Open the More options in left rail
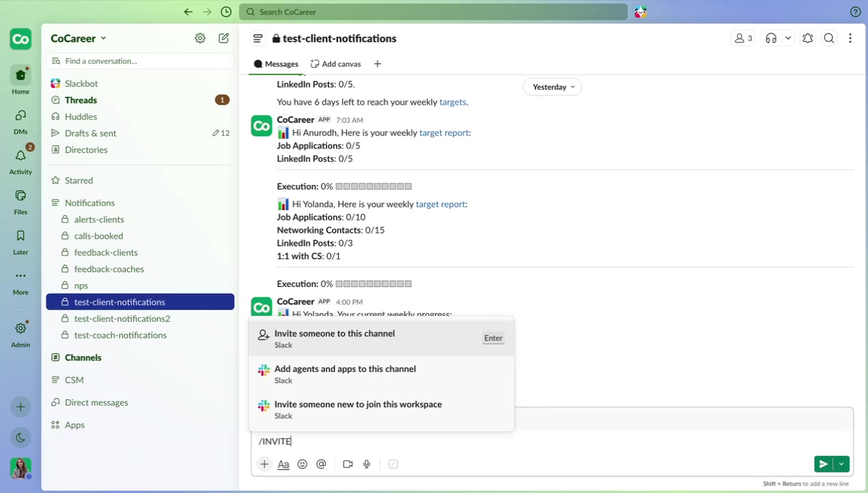This screenshot has height=493, width=868. pos(21,281)
